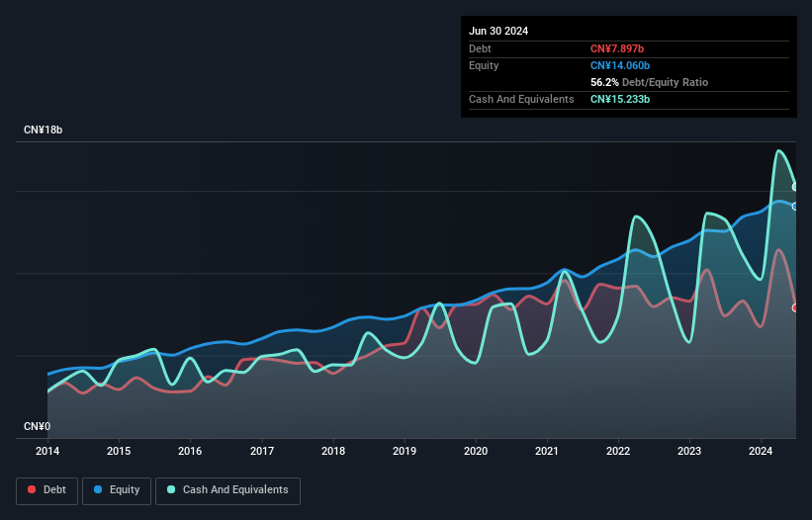Screen dimensions: 812x520
Task: Click the red Debt end-point marker
Action: pyautogui.click(x=796, y=307)
